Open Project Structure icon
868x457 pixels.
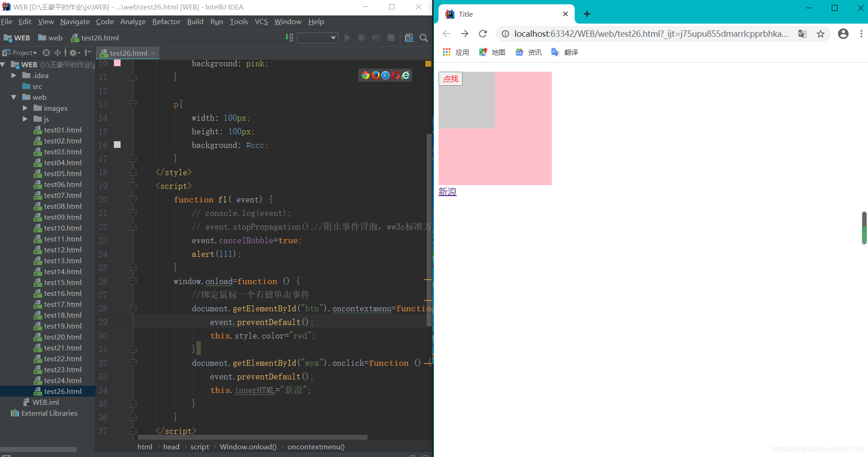(409, 38)
